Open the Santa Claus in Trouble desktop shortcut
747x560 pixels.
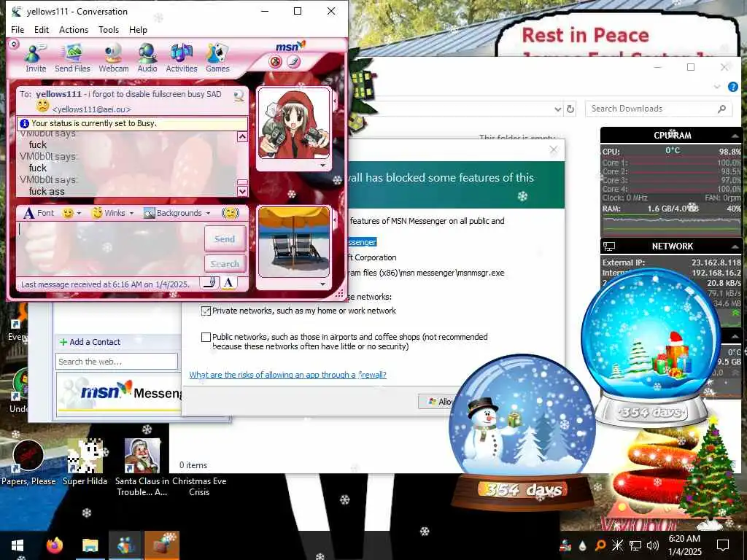click(142, 467)
